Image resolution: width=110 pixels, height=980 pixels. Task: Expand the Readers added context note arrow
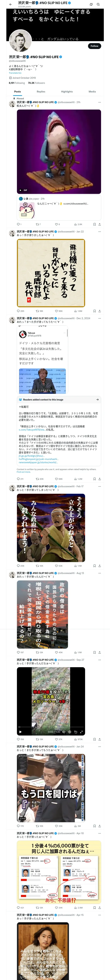pyautogui.click(x=97, y=400)
